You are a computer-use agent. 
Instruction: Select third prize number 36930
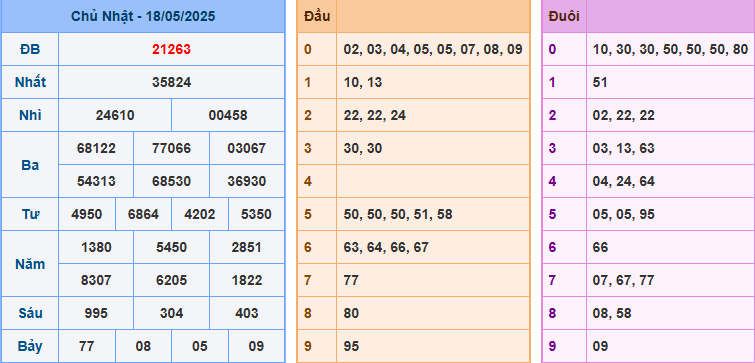click(247, 182)
